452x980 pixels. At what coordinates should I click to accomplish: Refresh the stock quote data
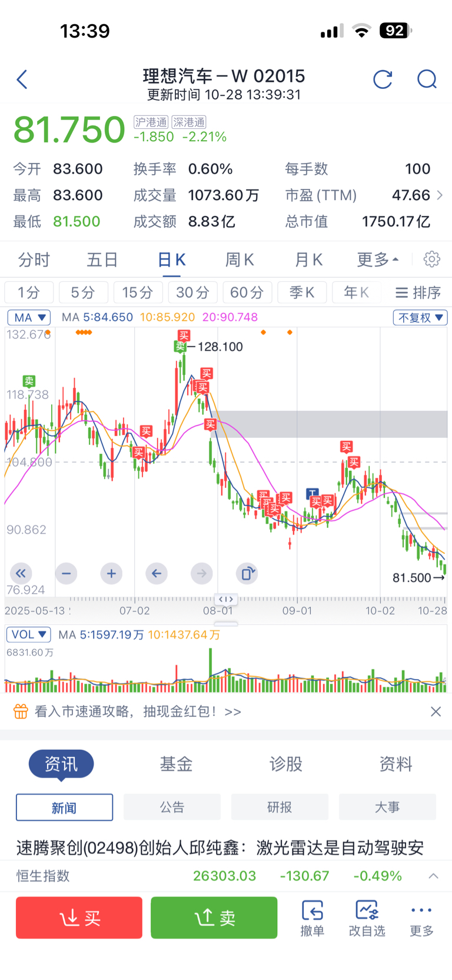pyautogui.click(x=383, y=79)
